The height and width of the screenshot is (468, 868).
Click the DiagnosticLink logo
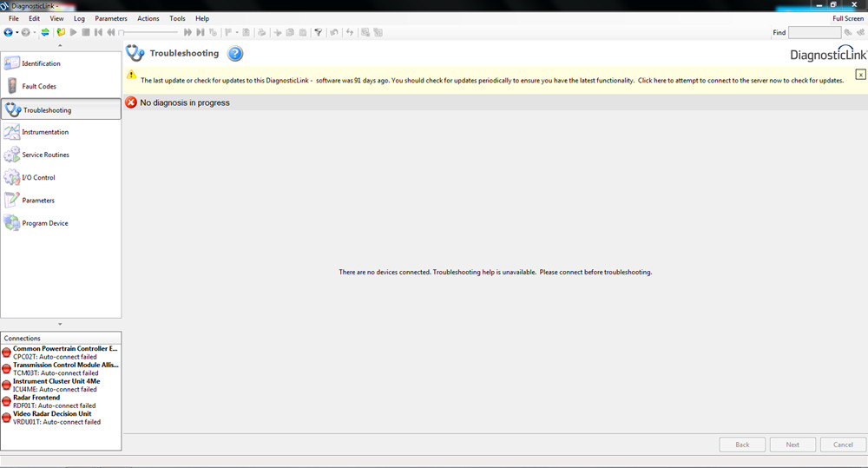coord(828,54)
